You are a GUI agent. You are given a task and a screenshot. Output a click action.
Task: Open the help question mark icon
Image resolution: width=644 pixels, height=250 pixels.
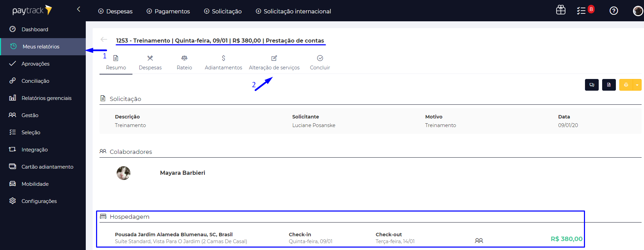[614, 11]
